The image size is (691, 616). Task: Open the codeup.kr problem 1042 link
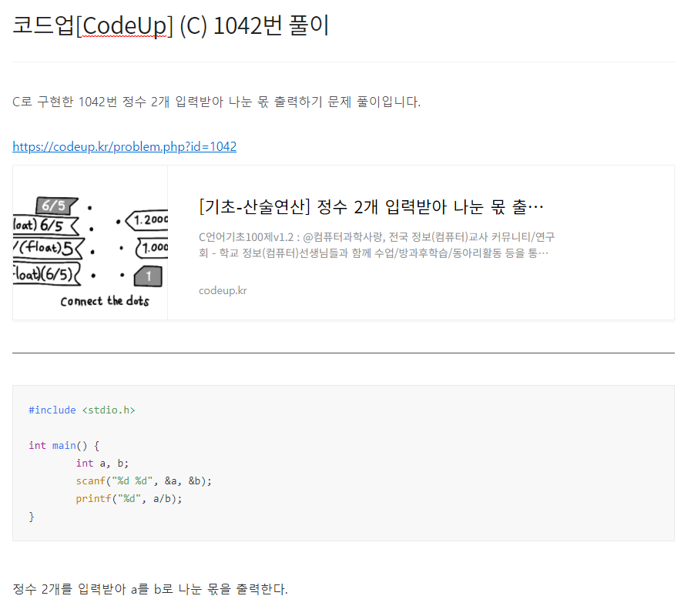click(124, 146)
